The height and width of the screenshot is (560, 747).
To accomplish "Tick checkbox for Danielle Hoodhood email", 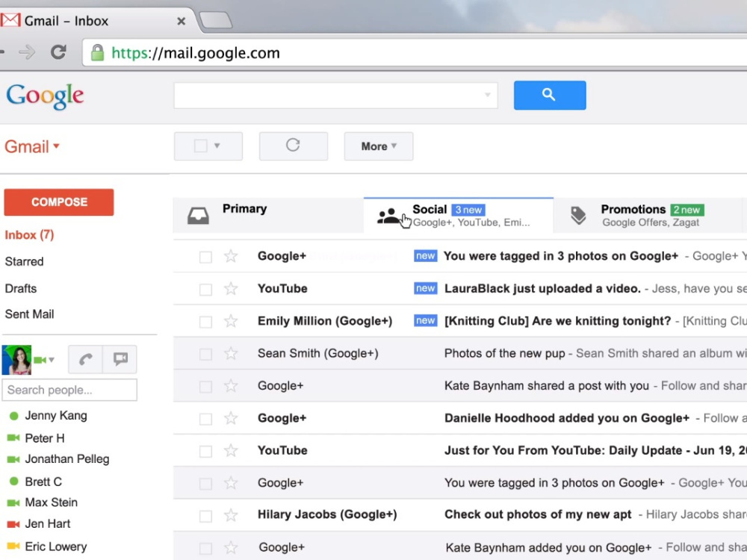I will (206, 419).
